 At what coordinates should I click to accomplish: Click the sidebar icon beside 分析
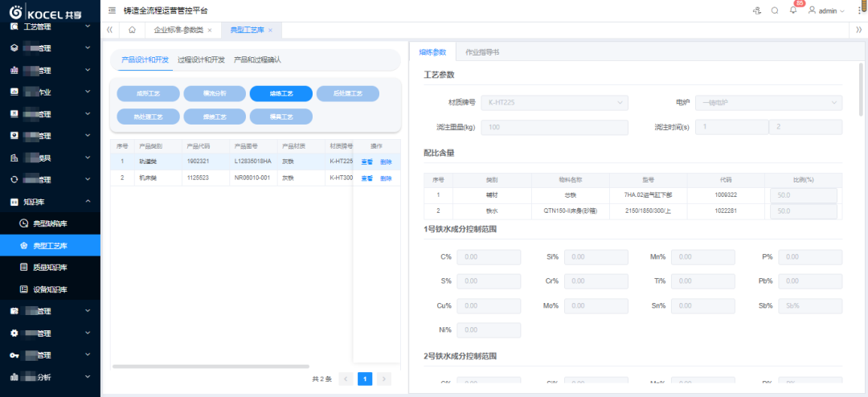[x=14, y=377]
